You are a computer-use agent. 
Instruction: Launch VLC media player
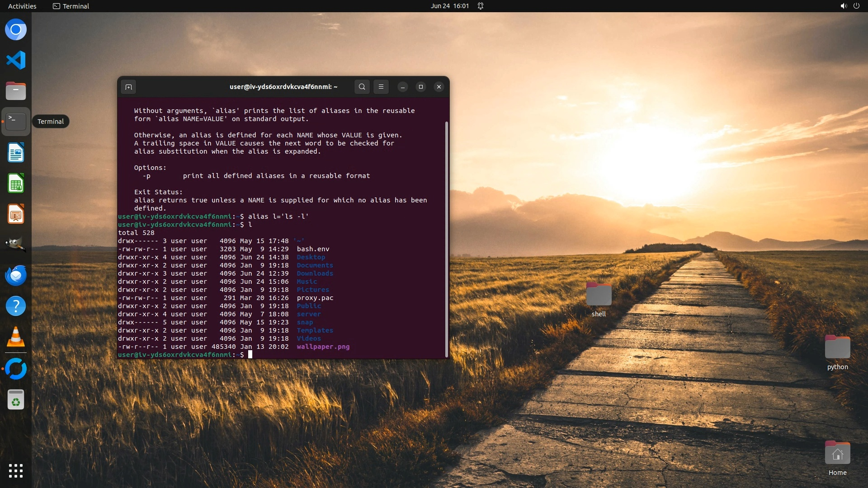(16, 337)
